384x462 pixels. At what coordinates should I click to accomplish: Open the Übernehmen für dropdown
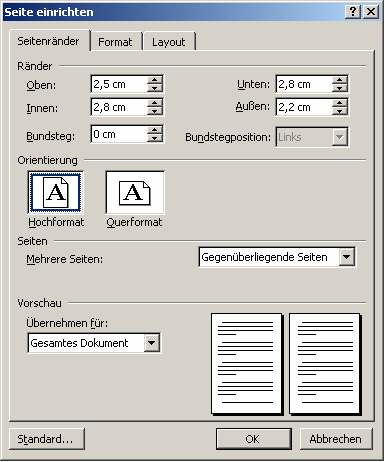tap(152, 343)
